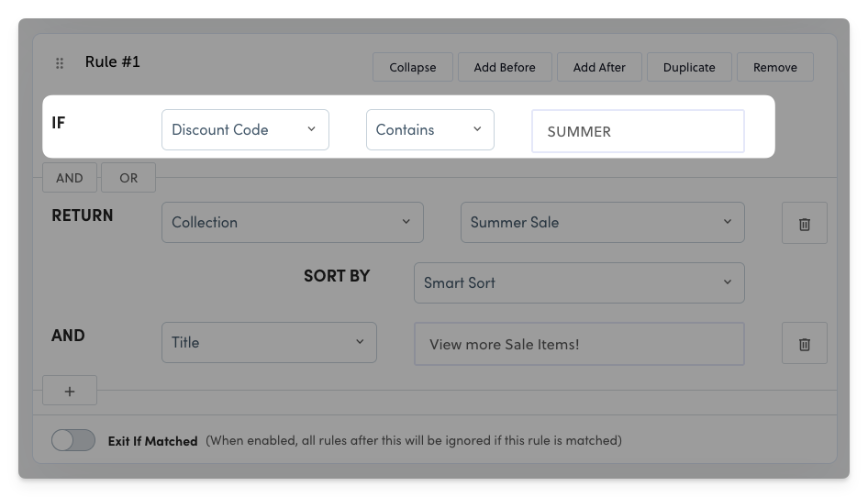Screen dimensions: 868x497
Task: Delete the Title row via trash icon
Action: pos(805,343)
